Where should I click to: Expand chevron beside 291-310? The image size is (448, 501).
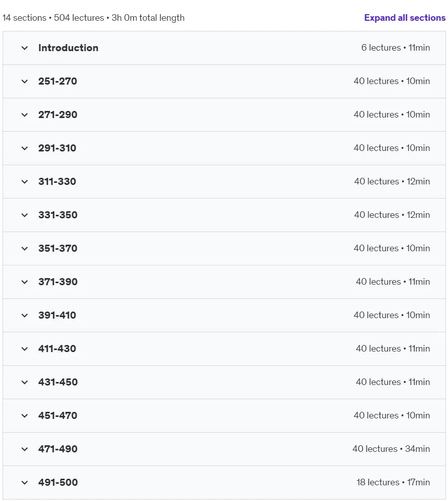(25, 148)
